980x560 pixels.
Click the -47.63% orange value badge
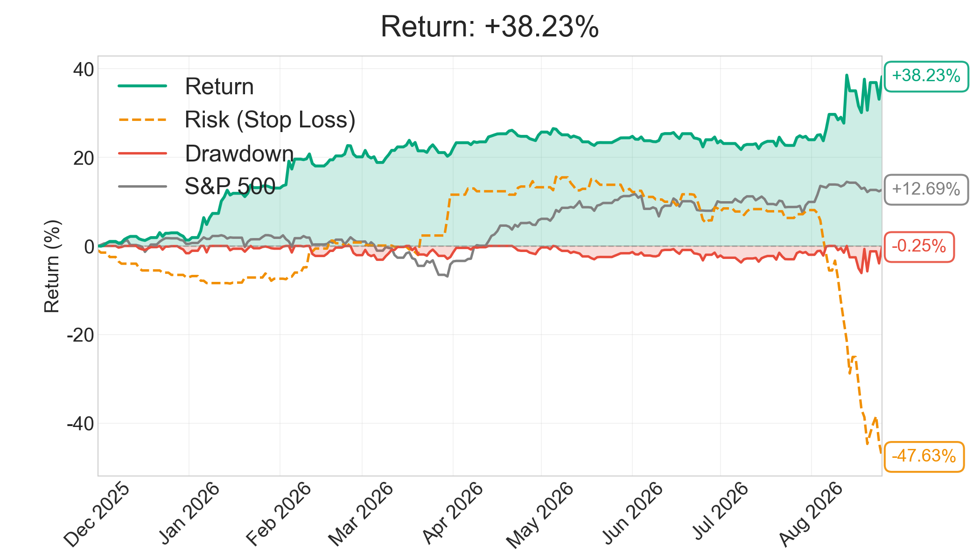pos(924,456)
